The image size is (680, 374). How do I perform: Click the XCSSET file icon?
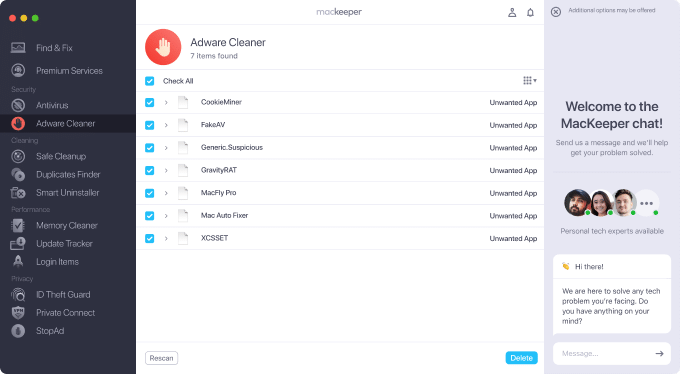click(183, 238)
